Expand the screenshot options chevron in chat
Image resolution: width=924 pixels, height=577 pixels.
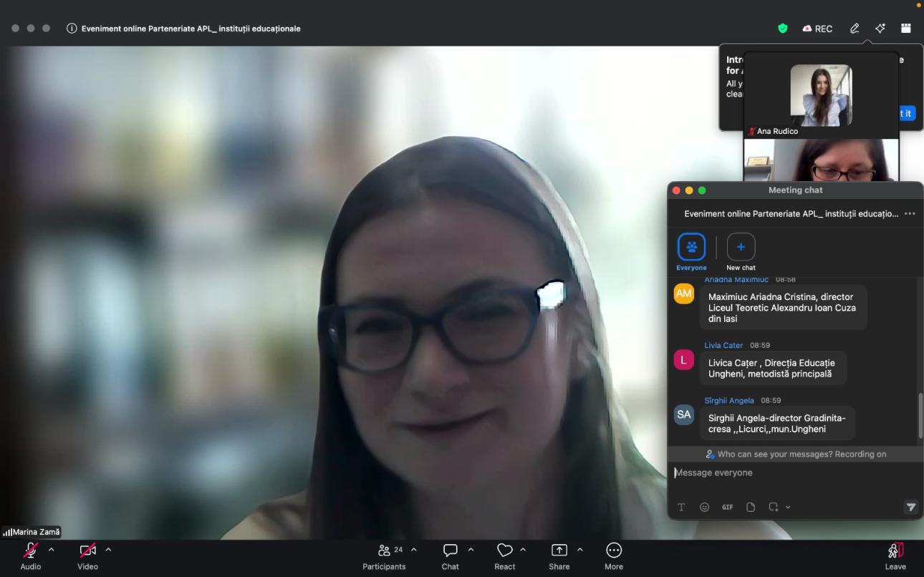tap(788, 507)
